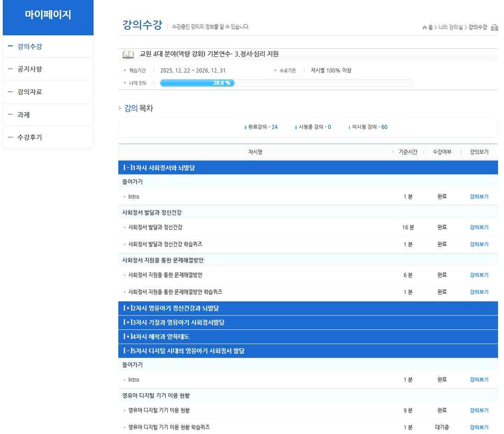Go to 공지사항 in the sidebar
504x434 pixels.
(x=30, y=69)
